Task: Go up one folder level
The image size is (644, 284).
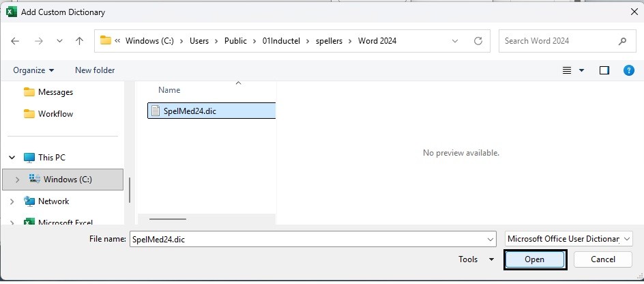Action: click(x=79, y=41)
